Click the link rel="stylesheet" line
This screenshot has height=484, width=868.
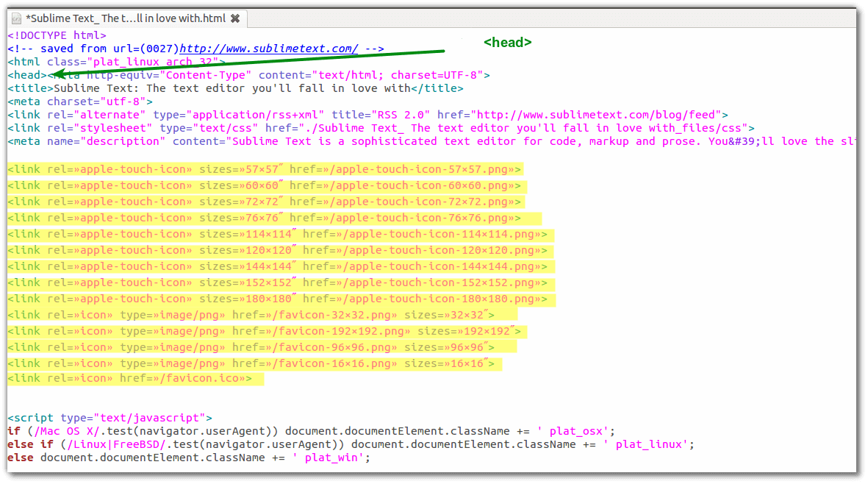click(x=381, y=129)
